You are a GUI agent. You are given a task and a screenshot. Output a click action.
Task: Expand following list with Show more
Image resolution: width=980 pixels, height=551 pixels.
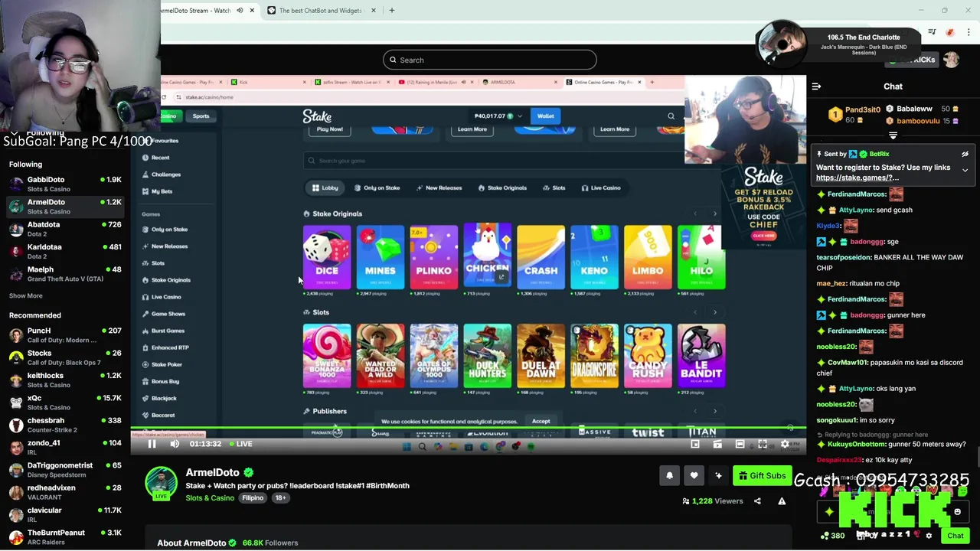pos(25,295)
